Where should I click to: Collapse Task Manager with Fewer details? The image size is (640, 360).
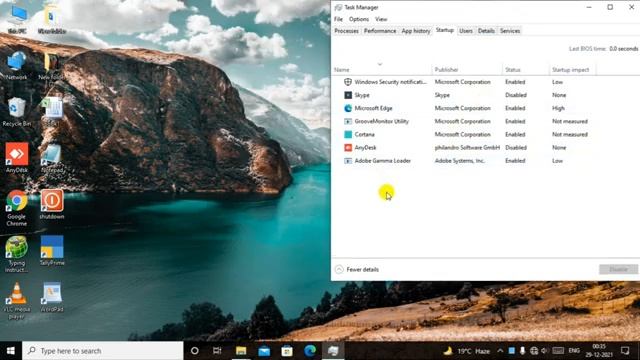(357, 269)
